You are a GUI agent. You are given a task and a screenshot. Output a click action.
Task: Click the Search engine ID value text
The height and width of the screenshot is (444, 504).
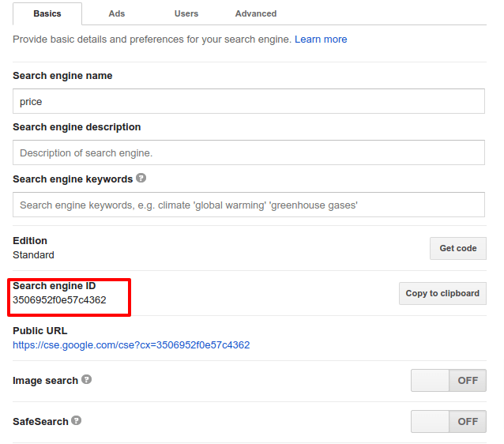[59, 300]
